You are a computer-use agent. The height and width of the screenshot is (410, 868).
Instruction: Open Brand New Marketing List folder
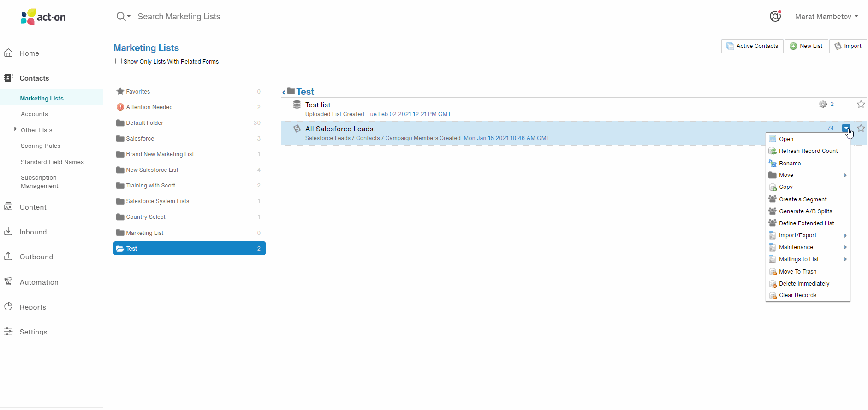[x=189, y=154]
